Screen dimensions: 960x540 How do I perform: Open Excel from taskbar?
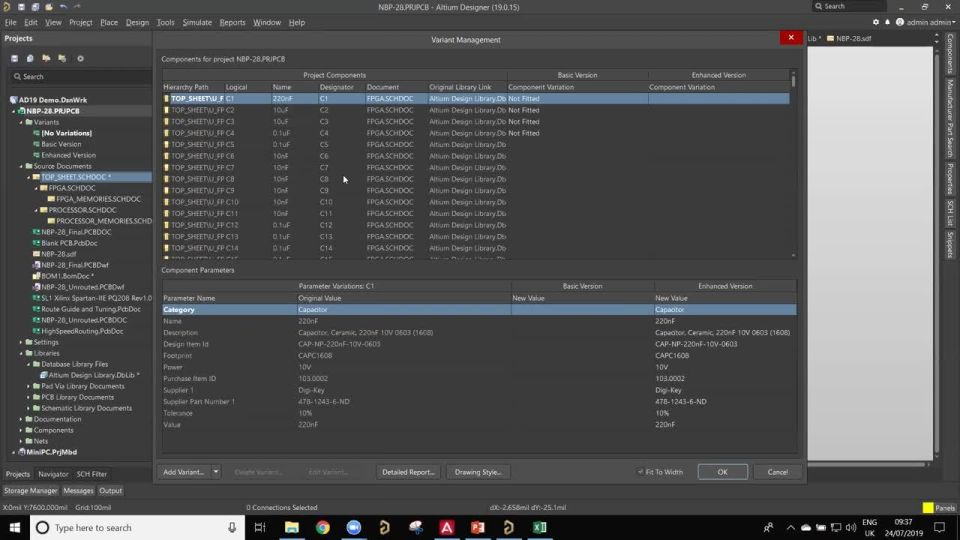[539, 527]
